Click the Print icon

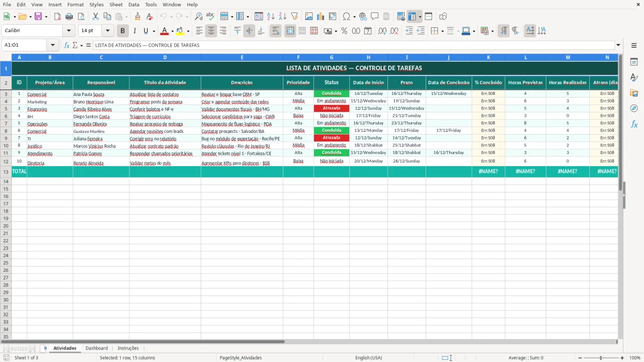(70, 17)
